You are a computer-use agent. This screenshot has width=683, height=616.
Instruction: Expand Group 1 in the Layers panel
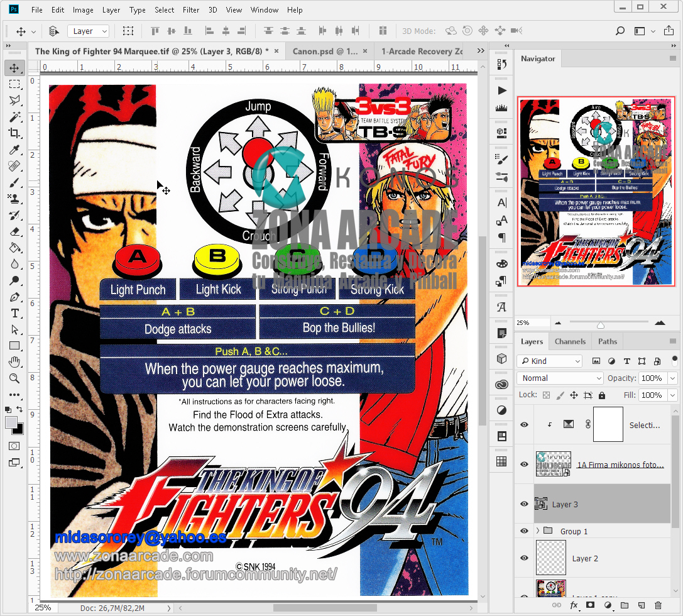click(538, 531)
